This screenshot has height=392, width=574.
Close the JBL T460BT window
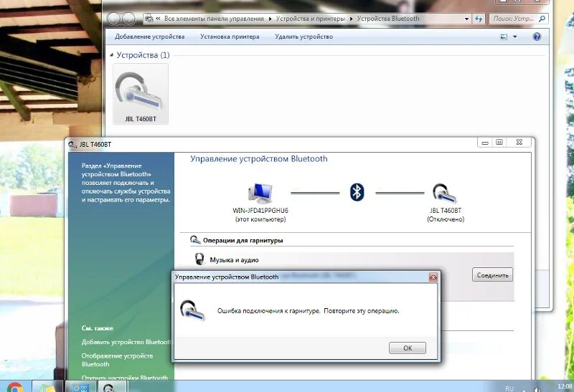[x=519, y=142]
